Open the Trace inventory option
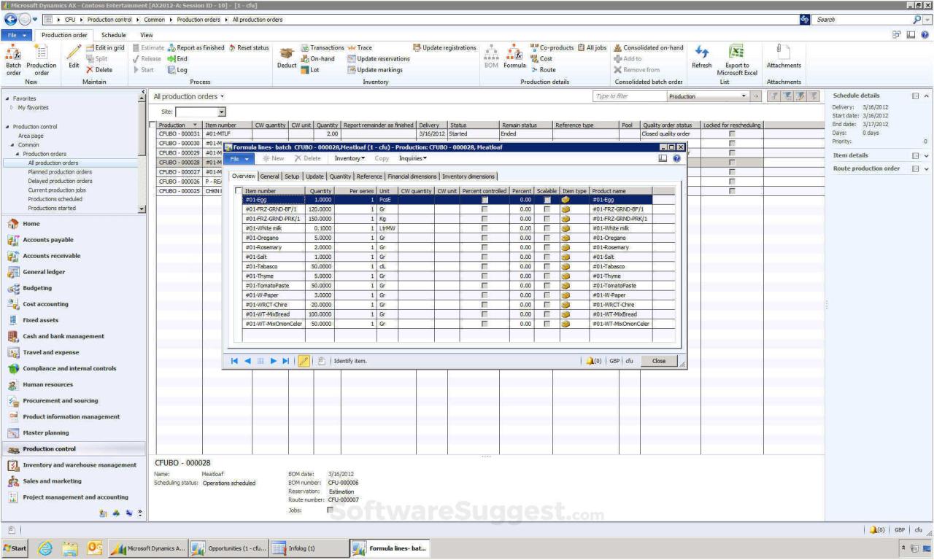This screenshot has height=560, width=934. pyautogui.click(x=360, y=48)
